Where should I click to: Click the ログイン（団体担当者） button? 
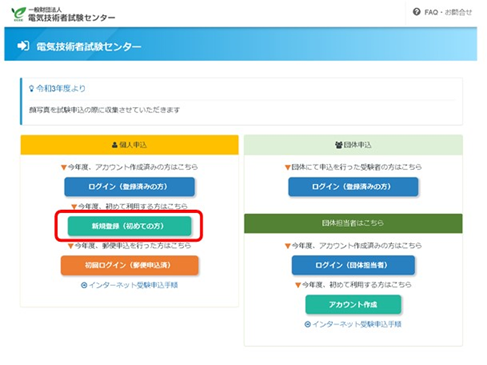[x=353, y=265]
